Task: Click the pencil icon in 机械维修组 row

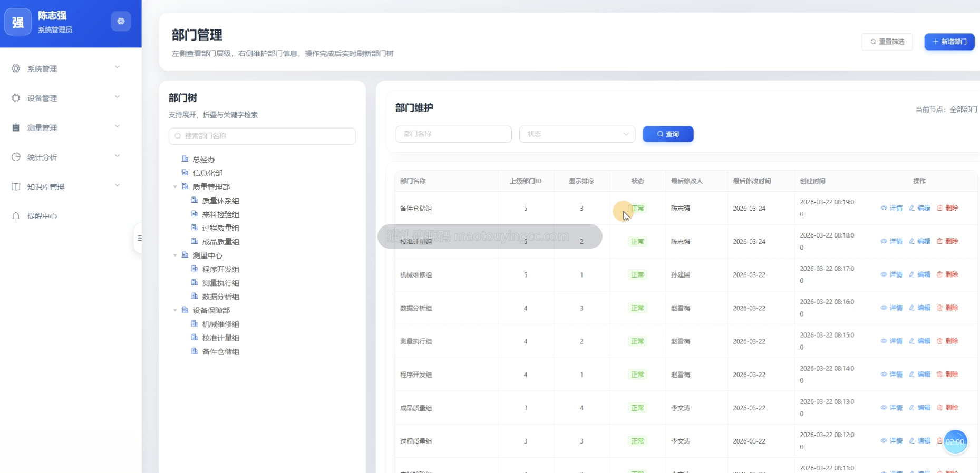Action: (x=911, y=274)
